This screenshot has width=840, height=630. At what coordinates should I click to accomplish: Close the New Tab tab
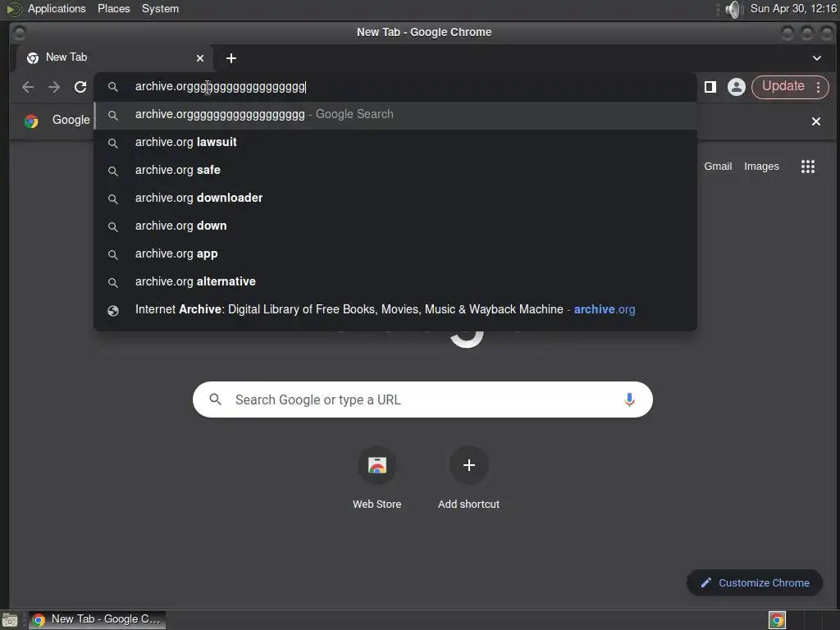[200, 58]
